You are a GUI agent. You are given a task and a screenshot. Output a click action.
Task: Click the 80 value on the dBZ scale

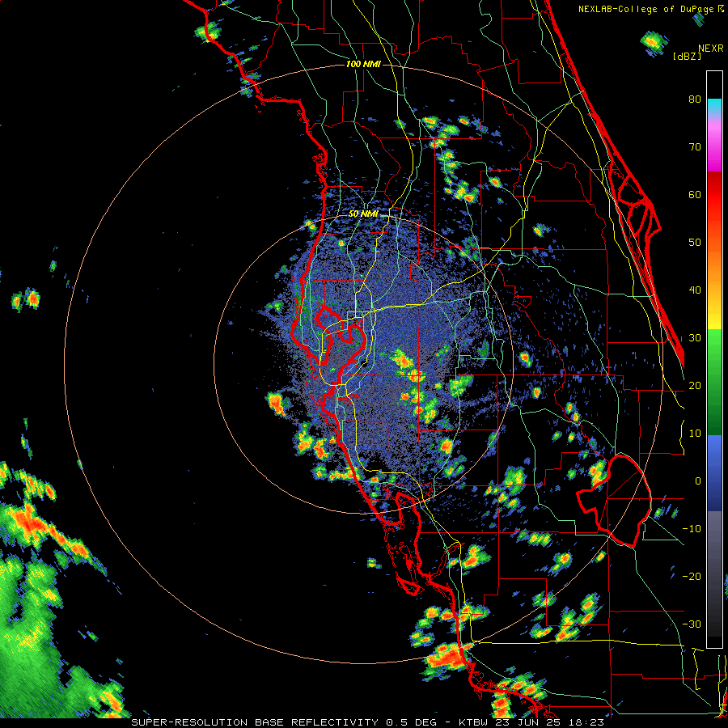695,99
